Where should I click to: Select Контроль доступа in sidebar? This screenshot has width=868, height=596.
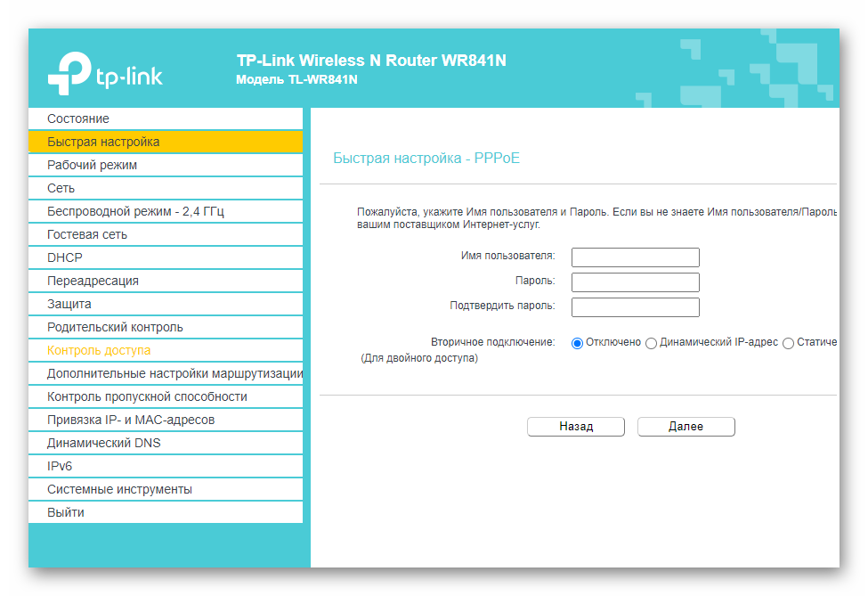[x=99, y=350]
